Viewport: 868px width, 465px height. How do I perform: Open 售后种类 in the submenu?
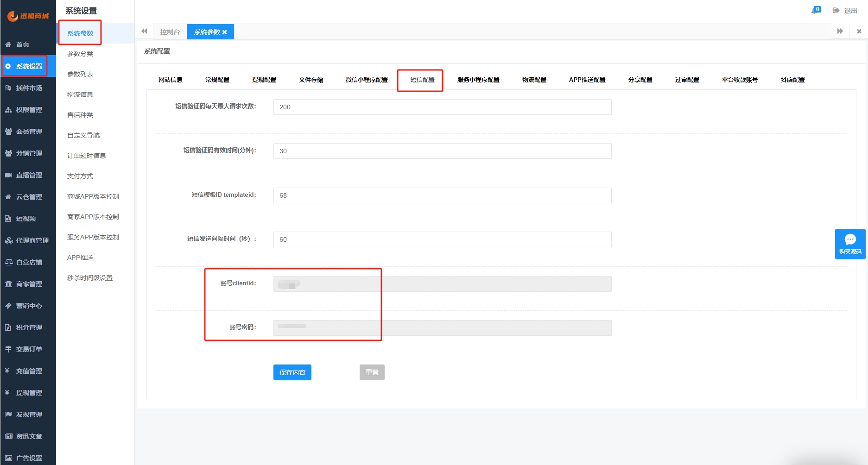point(80,115)
